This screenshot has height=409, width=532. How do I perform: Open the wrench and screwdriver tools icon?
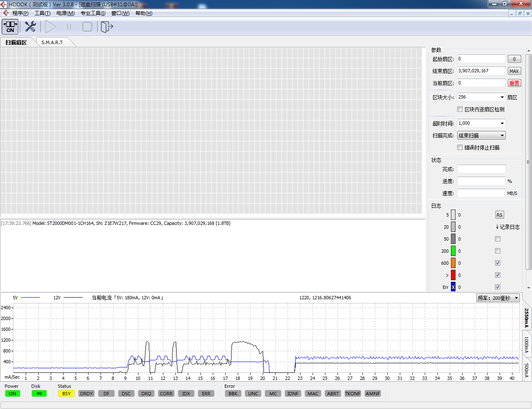click(30, 27)
